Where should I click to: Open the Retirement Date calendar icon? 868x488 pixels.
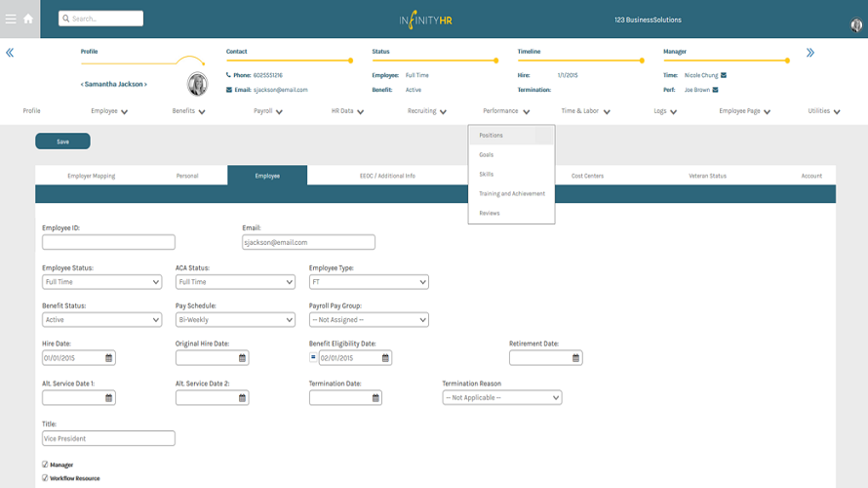[x=575, y=358]
